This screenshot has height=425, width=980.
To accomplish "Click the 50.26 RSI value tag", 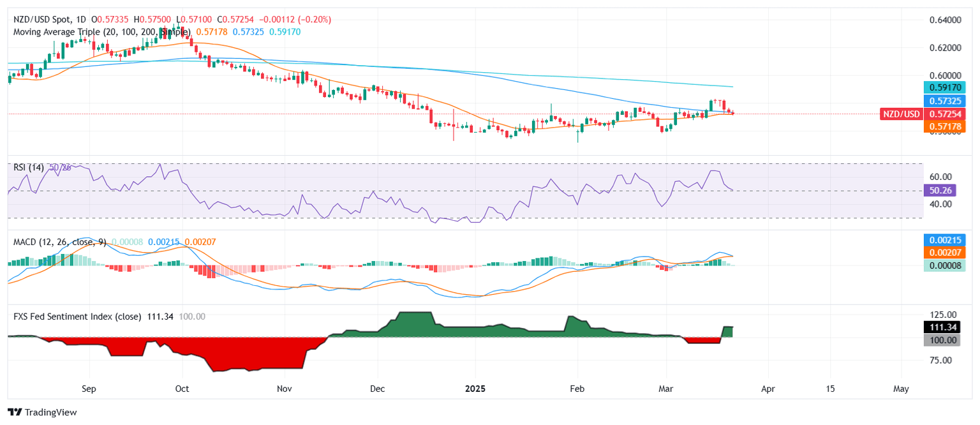I will tap(944, 190).
